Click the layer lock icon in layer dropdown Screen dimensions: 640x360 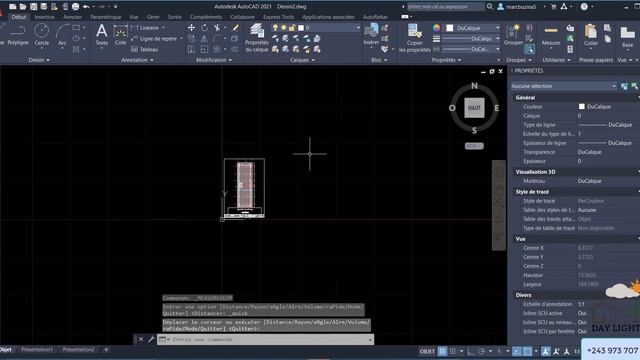coord(292,28)
